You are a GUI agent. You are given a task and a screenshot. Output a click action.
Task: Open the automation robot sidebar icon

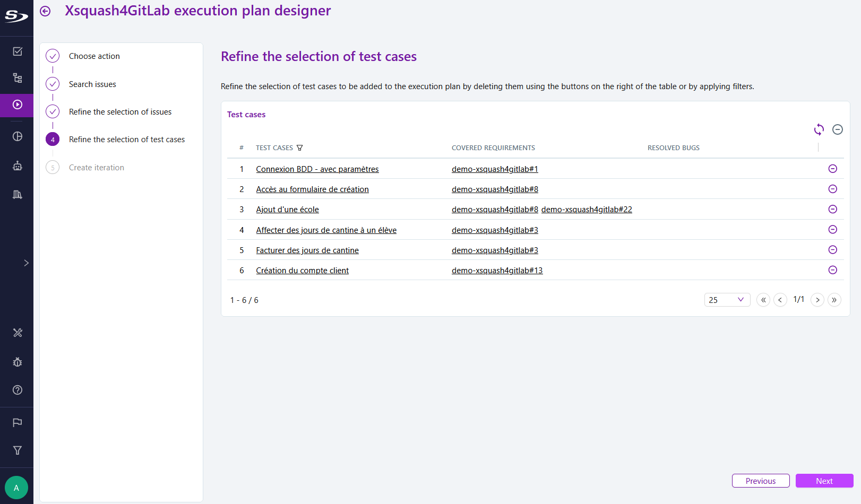(18, 166)
